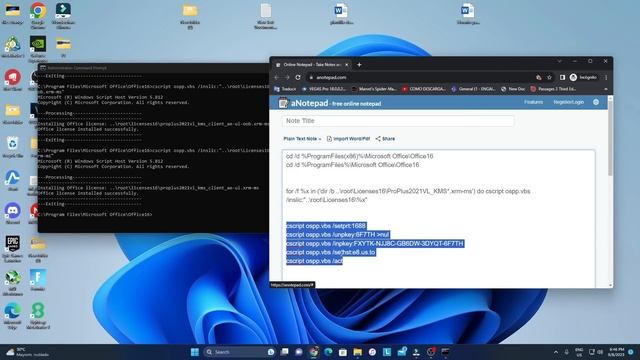Click Command Prompt current prompt line
The height and width of the screenshot is (360, 640).
pyautogui.click(x=95, y=214)
